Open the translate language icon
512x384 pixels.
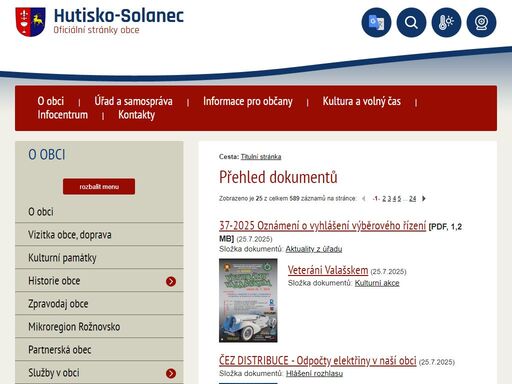376,22
